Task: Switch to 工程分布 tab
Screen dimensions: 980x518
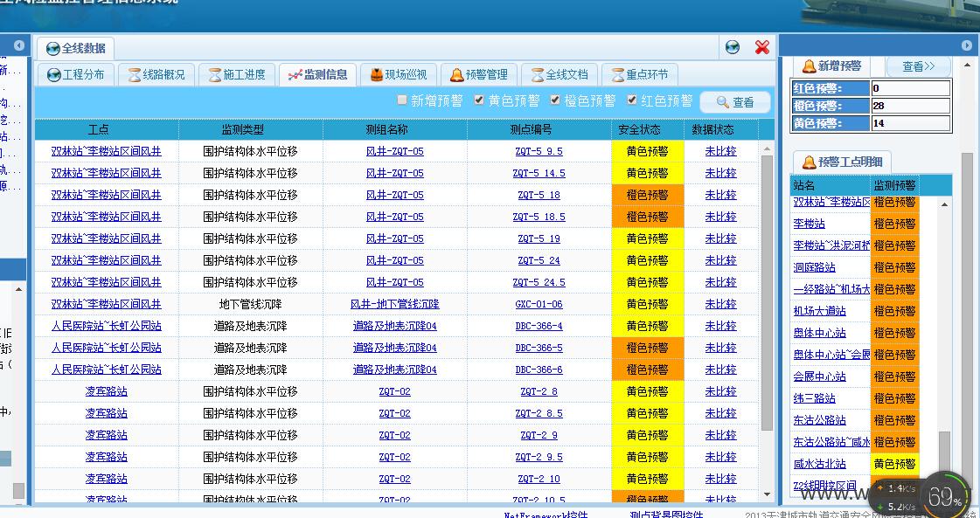Action: tap(76, 75)
